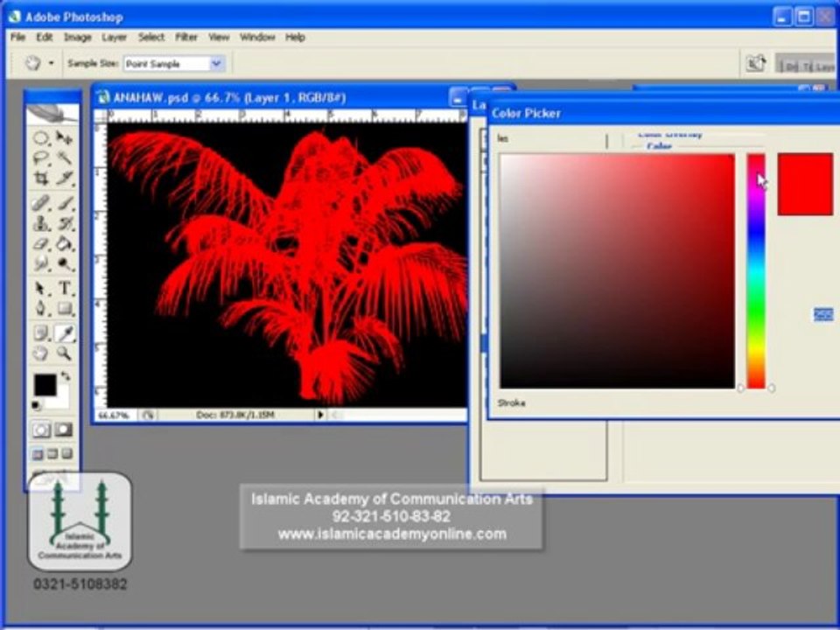Select the Brush tool
840x630 pixels.
click(x=65, y=203)
